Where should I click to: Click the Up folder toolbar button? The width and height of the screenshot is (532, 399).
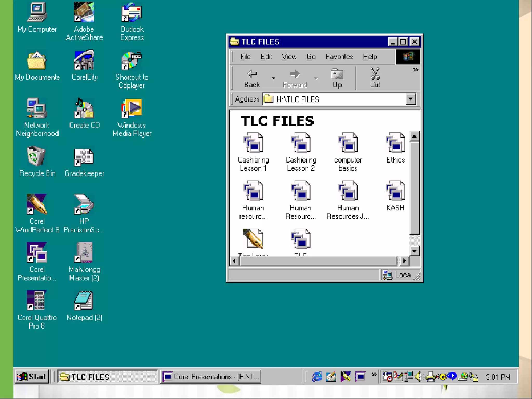pyautogui.click(x=337, y=77)
